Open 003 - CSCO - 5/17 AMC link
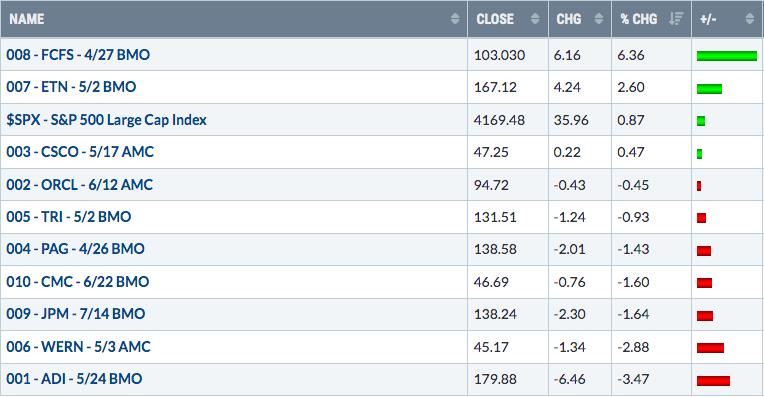 [80, 152]
